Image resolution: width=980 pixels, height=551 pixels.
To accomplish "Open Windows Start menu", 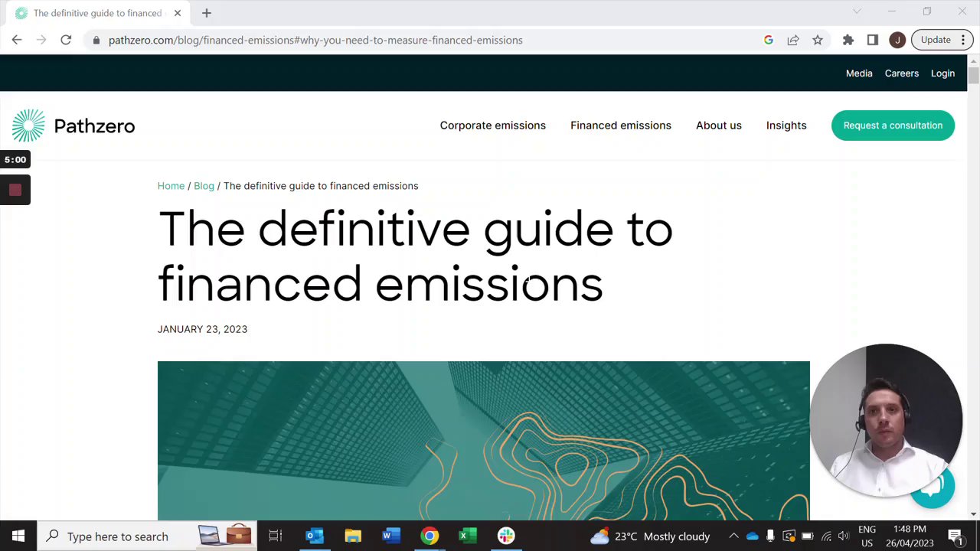I will click(x=18, y=536).
